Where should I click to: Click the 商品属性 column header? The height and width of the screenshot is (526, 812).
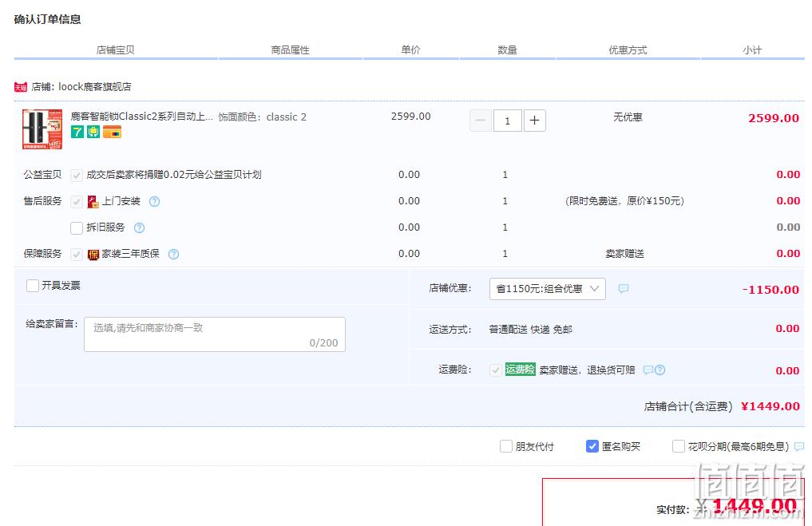(x=290, y=50)
